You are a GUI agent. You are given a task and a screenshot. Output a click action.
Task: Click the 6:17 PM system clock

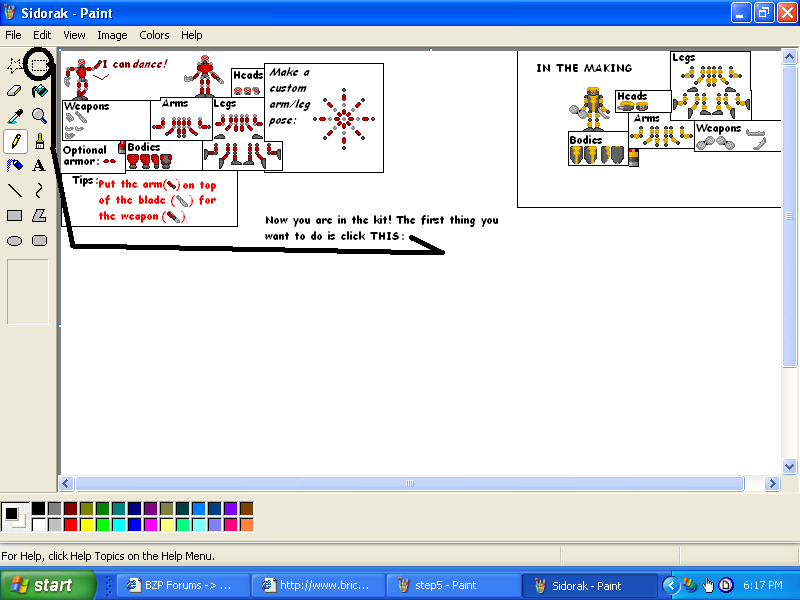(x=763, y=585)
